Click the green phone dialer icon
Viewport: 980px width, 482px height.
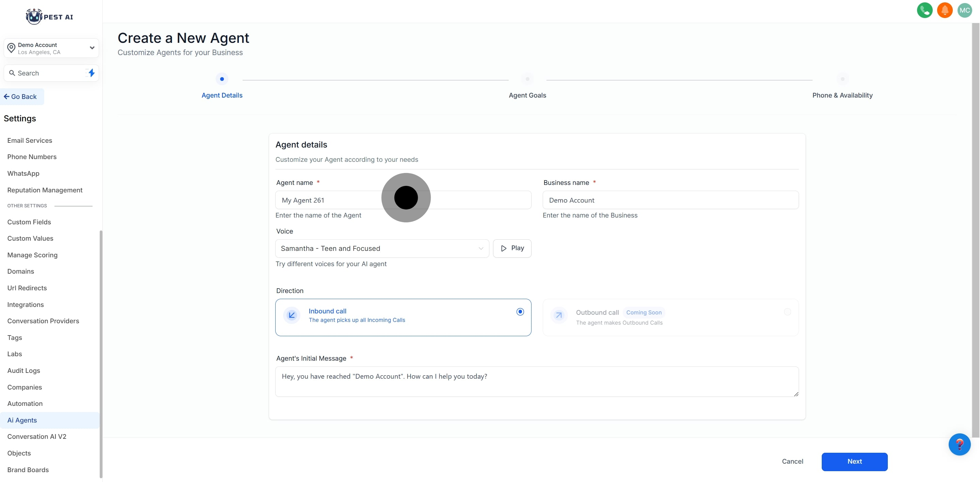[924, 10]
